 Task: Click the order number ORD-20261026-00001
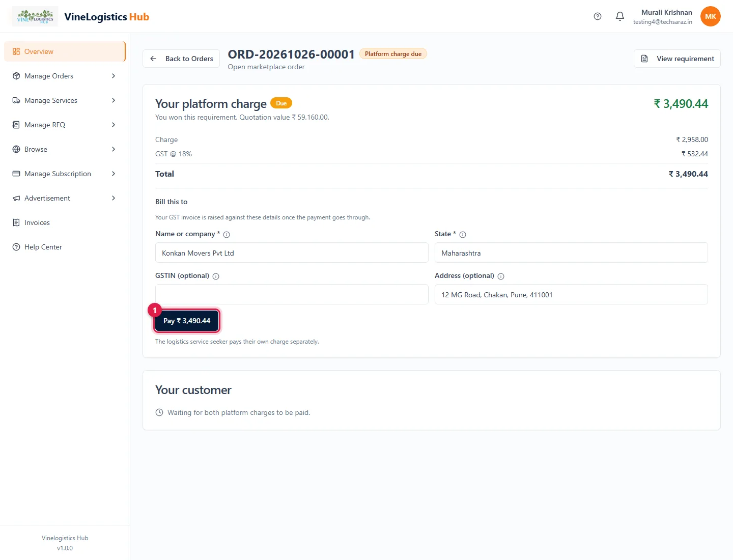(x=291, y=54)
